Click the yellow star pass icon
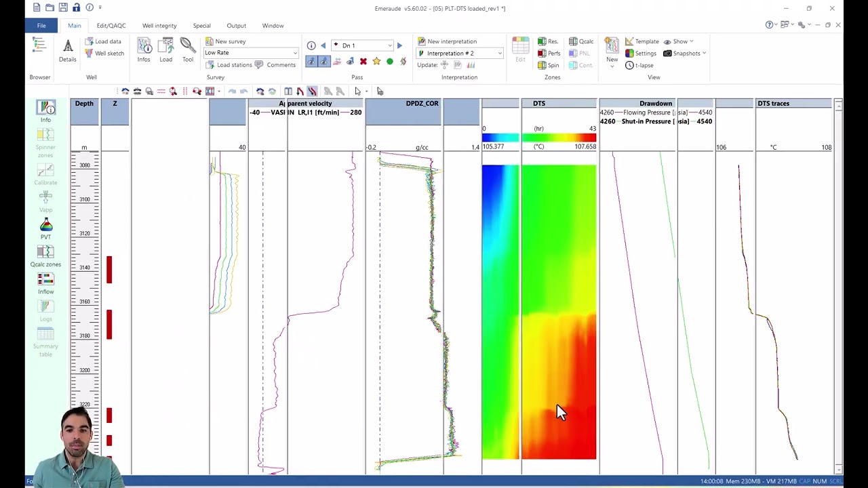The image size is (868, 488). [x=376, y=62]
